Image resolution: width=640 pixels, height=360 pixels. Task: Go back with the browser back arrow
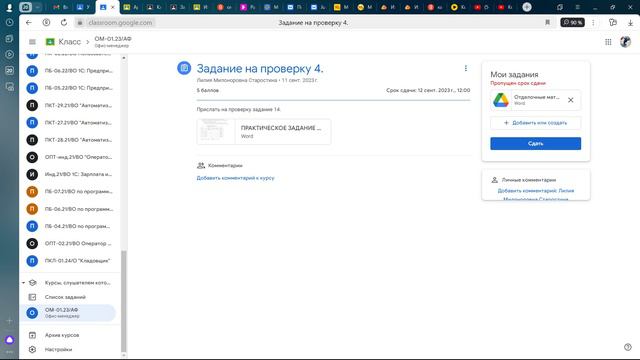click(29, 22)
